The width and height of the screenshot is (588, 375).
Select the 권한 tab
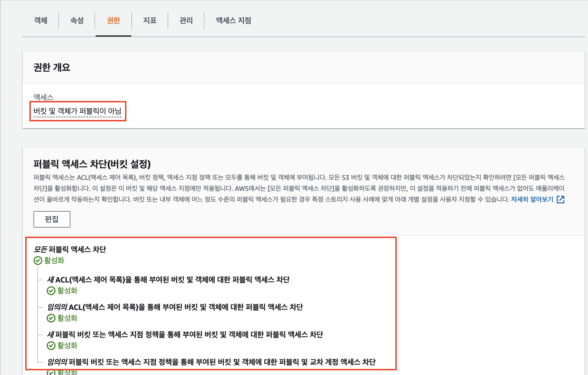[113, 20]
